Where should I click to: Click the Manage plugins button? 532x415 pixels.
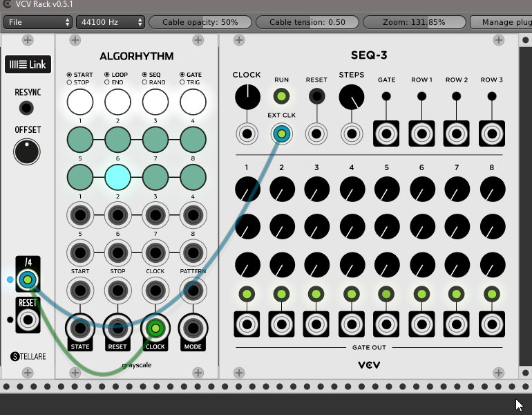click(501, 22)
